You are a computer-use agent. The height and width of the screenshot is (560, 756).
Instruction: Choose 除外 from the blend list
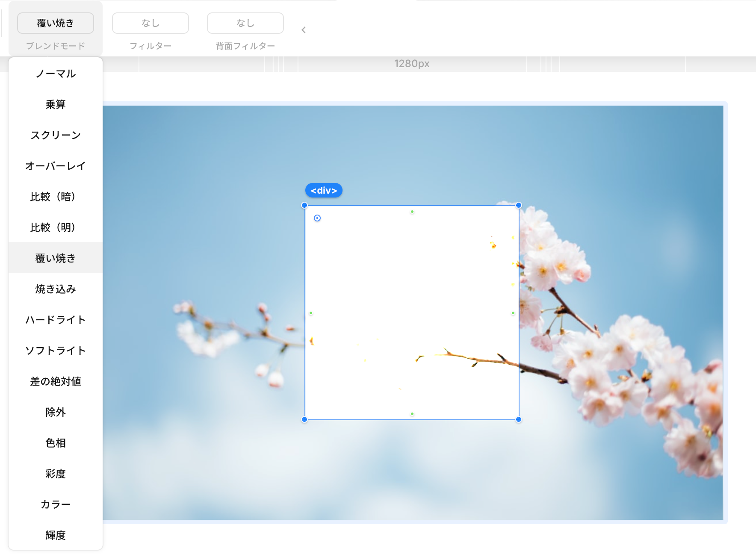tap(56, 412)
